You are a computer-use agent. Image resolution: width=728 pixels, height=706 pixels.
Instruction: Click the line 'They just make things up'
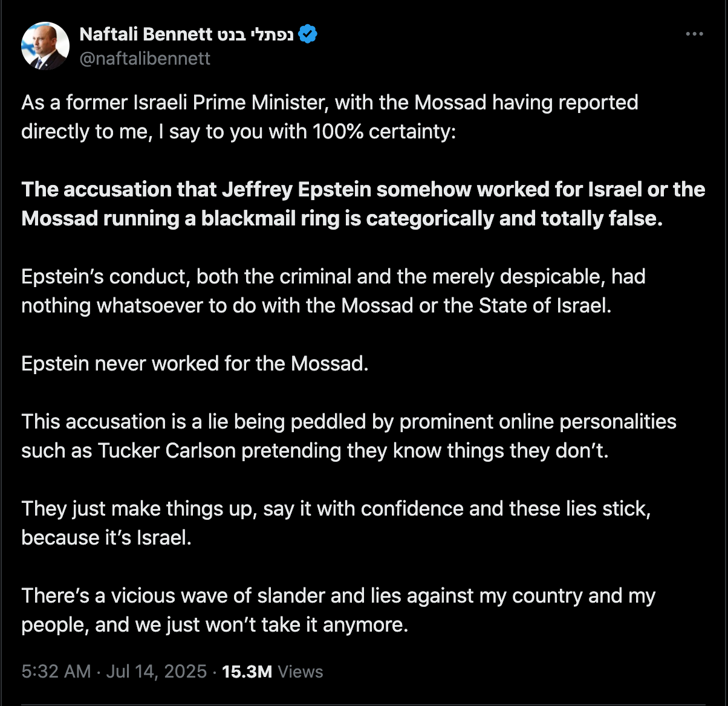(336, 508)
